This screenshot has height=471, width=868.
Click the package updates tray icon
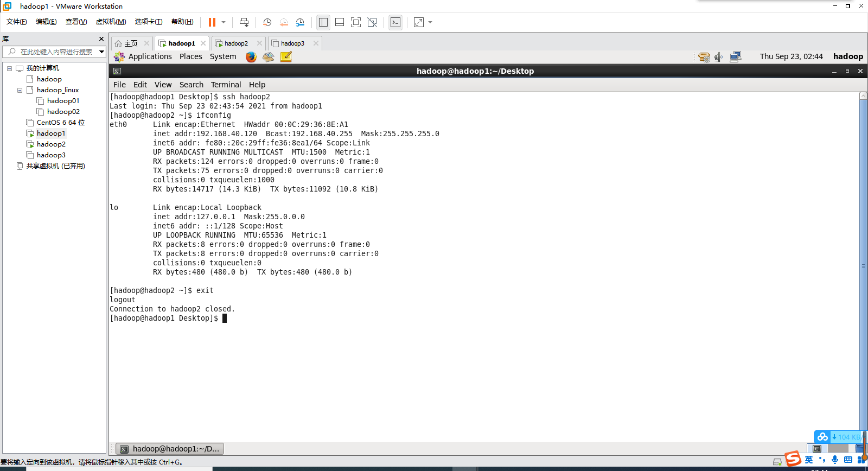tap(704, 57)
